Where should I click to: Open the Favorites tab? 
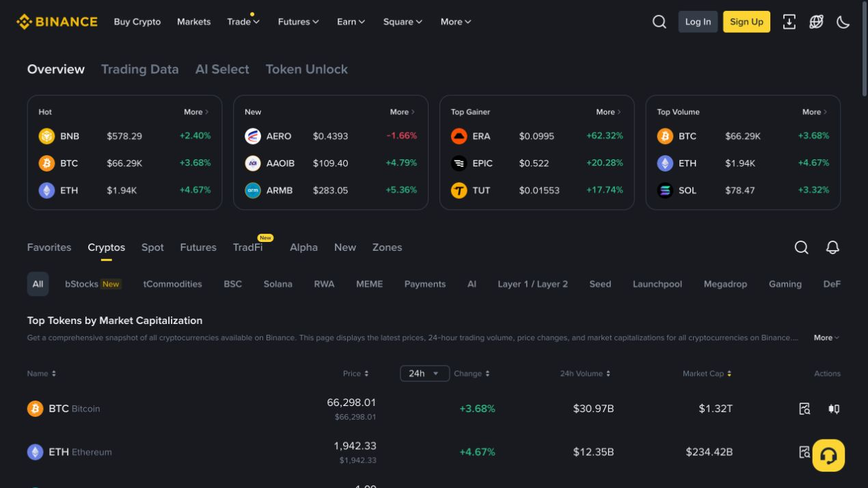tap(49, 247)
